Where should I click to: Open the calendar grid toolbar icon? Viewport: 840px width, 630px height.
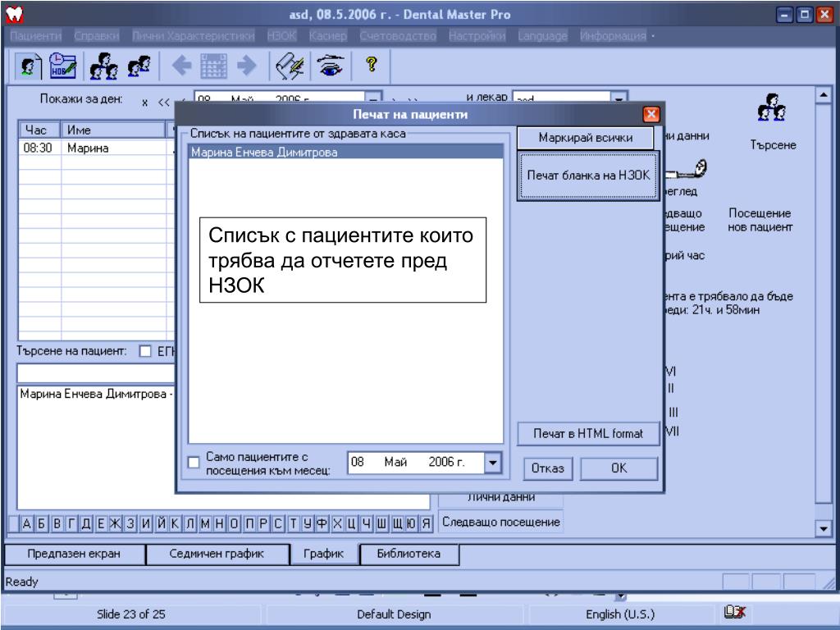214,66
